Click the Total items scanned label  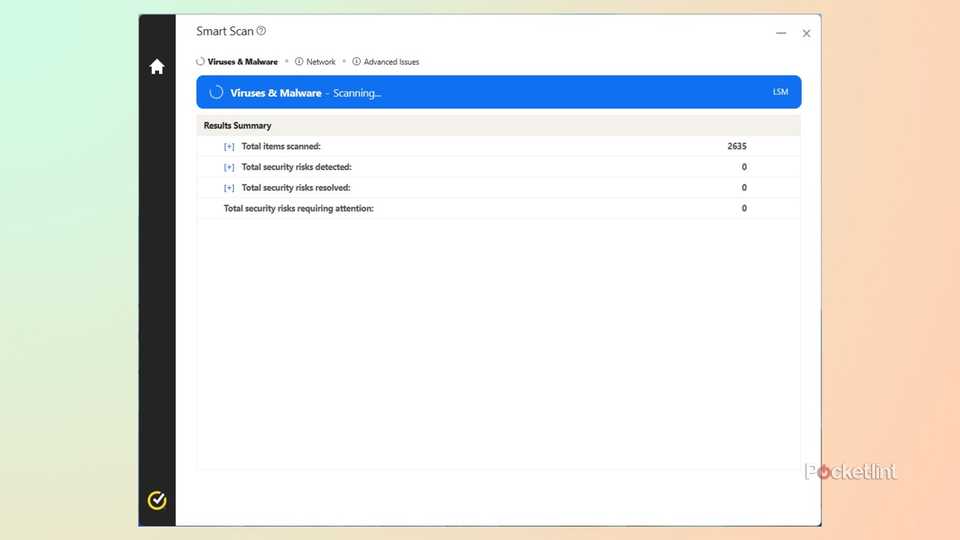(281, 146)
